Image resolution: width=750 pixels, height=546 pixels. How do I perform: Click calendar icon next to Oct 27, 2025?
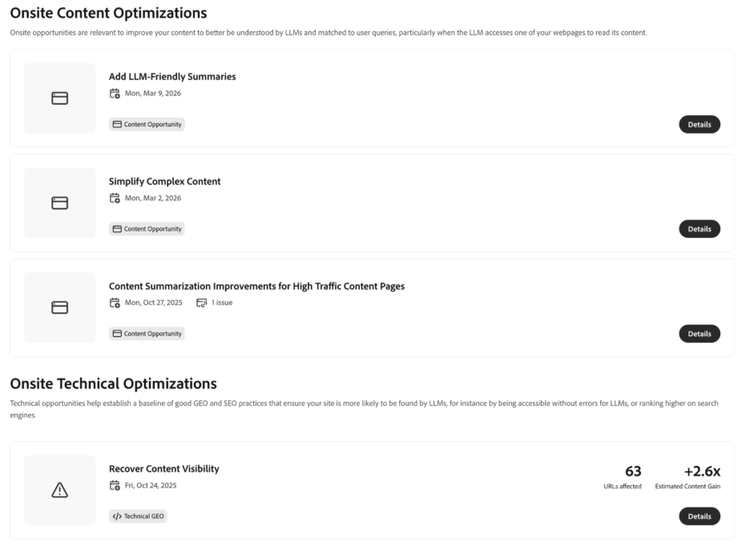pos(115,302)
